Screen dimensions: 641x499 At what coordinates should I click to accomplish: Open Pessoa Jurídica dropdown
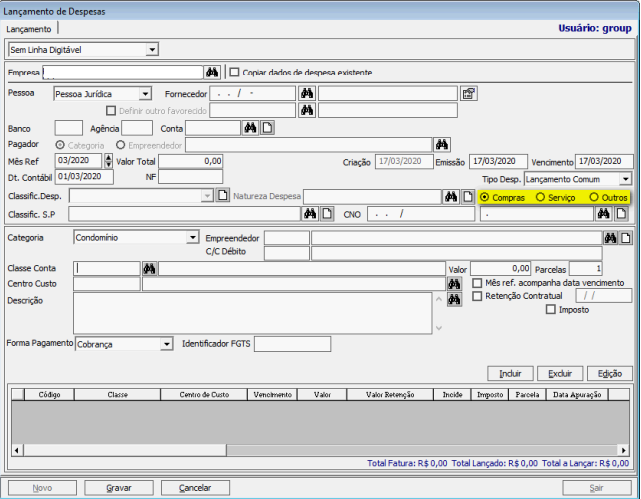(x=145, y=94)
